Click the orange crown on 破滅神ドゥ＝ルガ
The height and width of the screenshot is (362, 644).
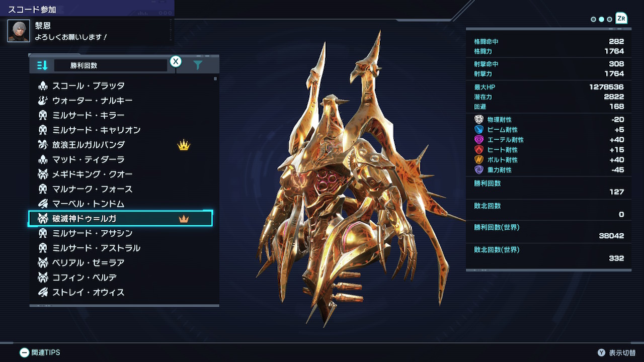[184, 219]
